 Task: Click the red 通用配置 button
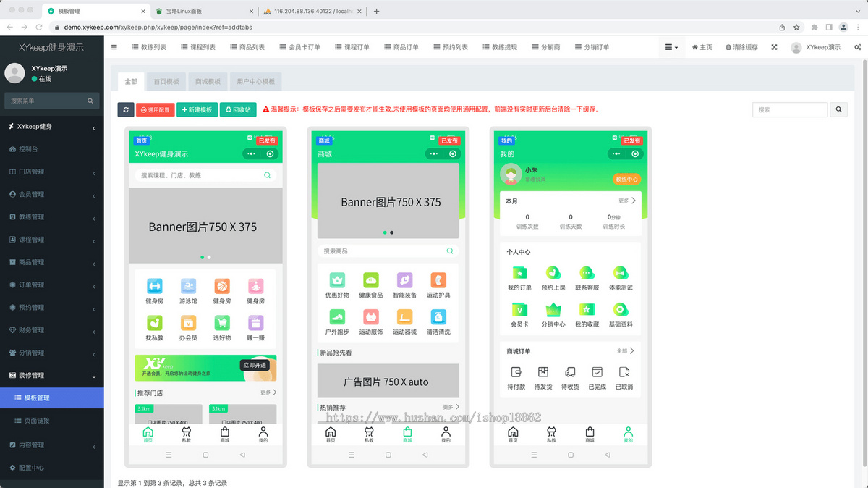click(155, 110)
